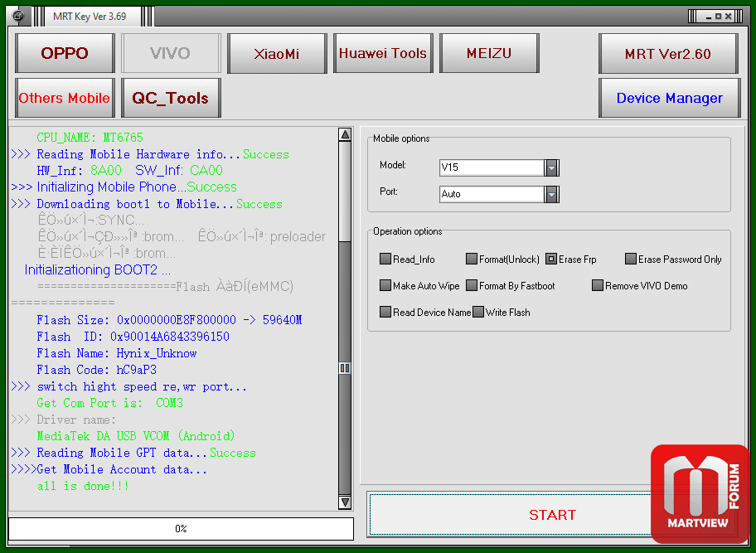
Task: Open QC_Tools section
Action: point(171,98)
